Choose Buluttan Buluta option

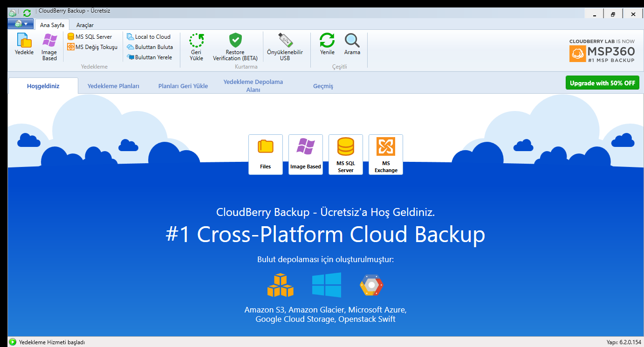[x=150, y=47]
